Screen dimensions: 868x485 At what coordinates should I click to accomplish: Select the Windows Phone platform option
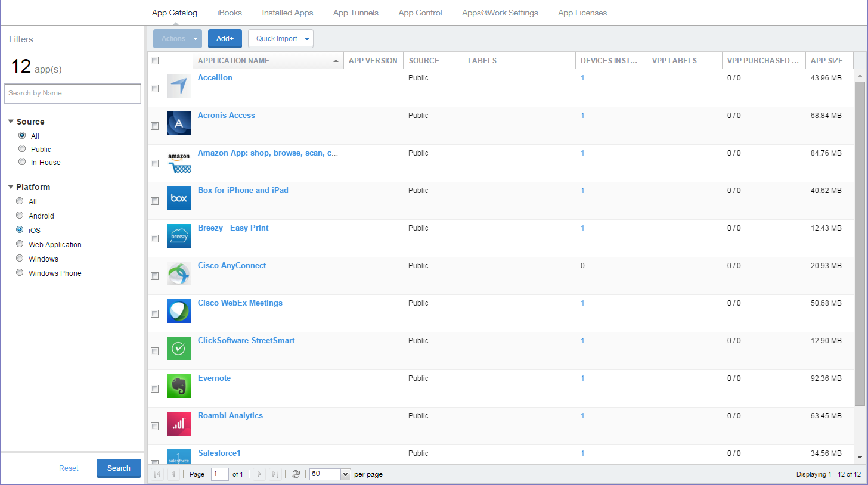click(20, 272)
